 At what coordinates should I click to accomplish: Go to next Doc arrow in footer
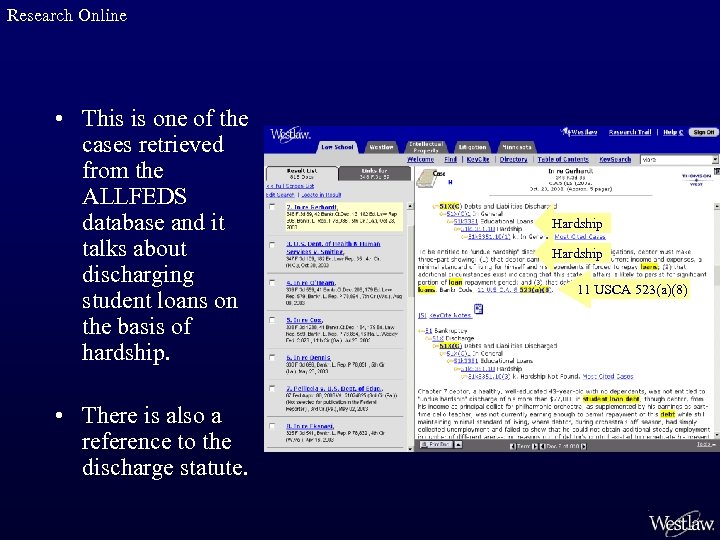click(584, 446)
